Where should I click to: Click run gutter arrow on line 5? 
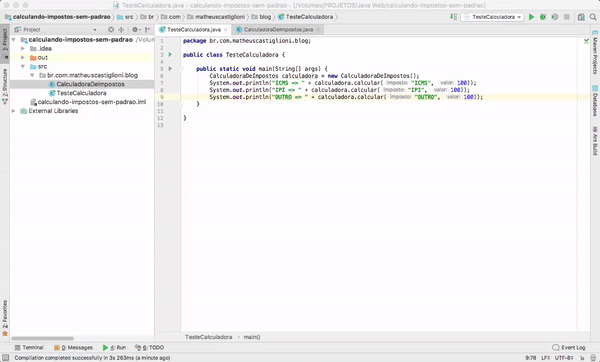pos(170,69)
